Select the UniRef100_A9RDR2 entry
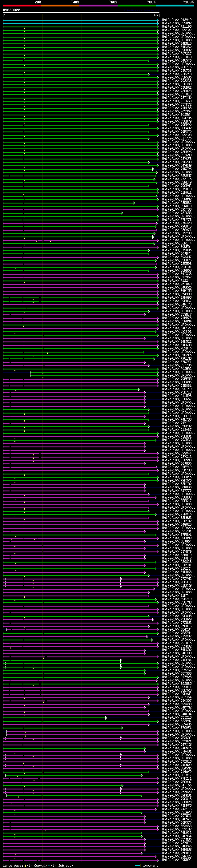This screenshot has height=868, width=197. click(176, 860)
